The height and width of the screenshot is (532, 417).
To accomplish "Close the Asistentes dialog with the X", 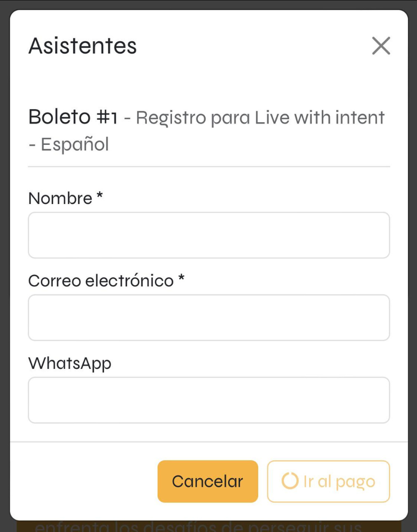I will click(381, 46).
